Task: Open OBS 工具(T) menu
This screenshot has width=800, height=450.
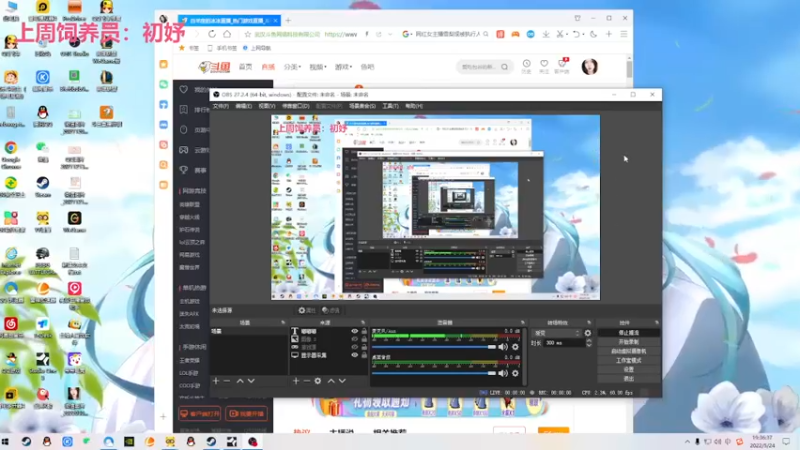Action: [x=390, y=106]
